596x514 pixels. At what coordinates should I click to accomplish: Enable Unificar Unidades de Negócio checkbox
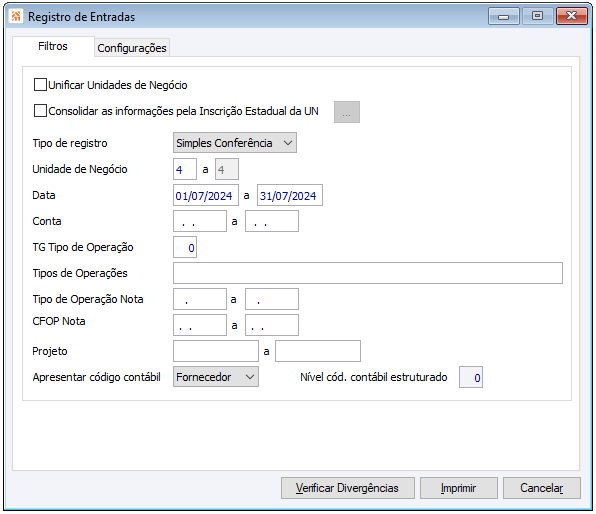40,85
